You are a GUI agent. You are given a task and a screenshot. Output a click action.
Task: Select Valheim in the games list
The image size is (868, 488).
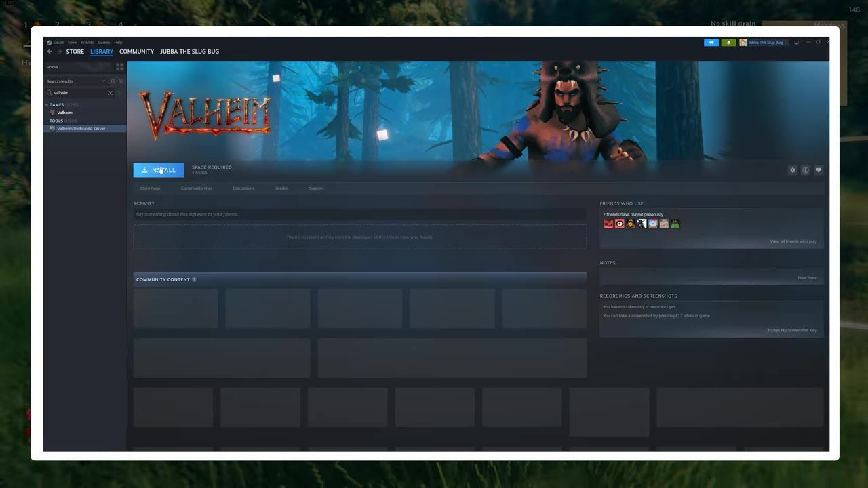coord(64,113)
